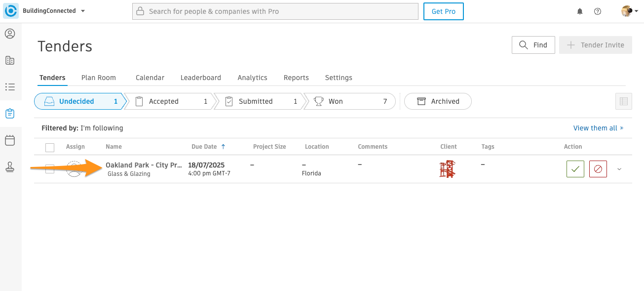Image resolution: width=644 pixels, height=291 pixels.
Task: Select the Won stage filter
Action: coord(350,101)
